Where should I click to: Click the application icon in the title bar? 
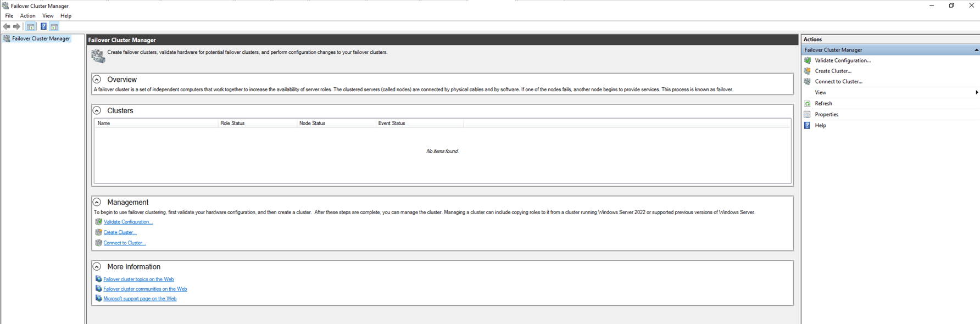(x=5, y=6)
